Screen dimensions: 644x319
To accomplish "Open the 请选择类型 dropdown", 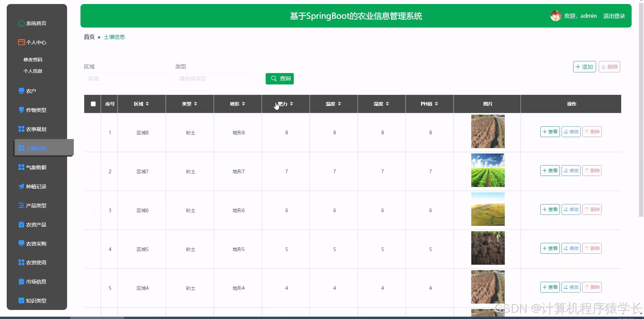I will [218, 78].
